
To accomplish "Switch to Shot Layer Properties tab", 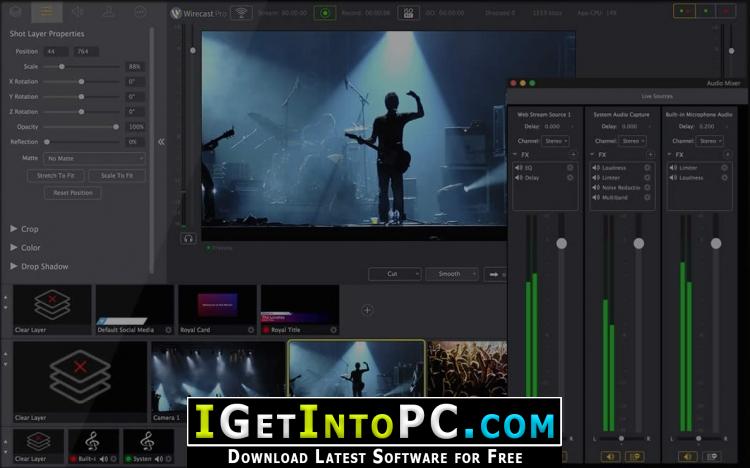I will 46,12.
